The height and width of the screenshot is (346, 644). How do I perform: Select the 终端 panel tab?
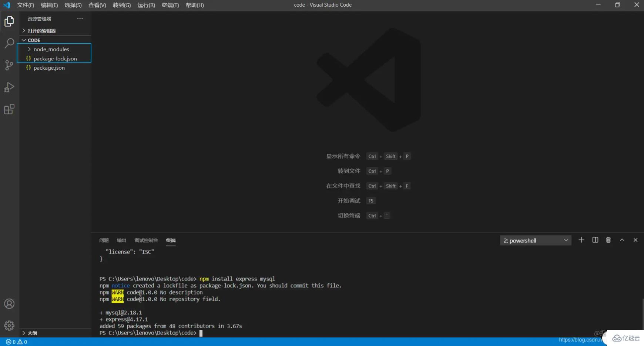(x=171, y=240)
